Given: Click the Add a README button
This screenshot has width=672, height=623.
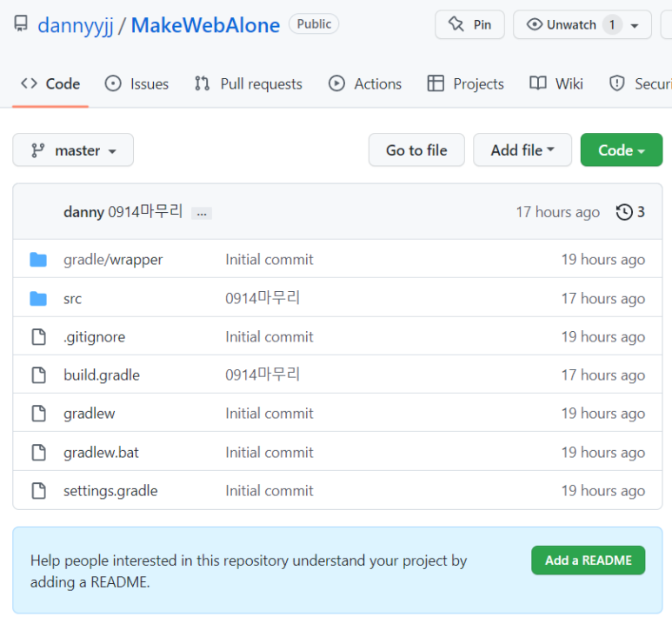Looking at the screenshot, I should click(x=588, y=560).
